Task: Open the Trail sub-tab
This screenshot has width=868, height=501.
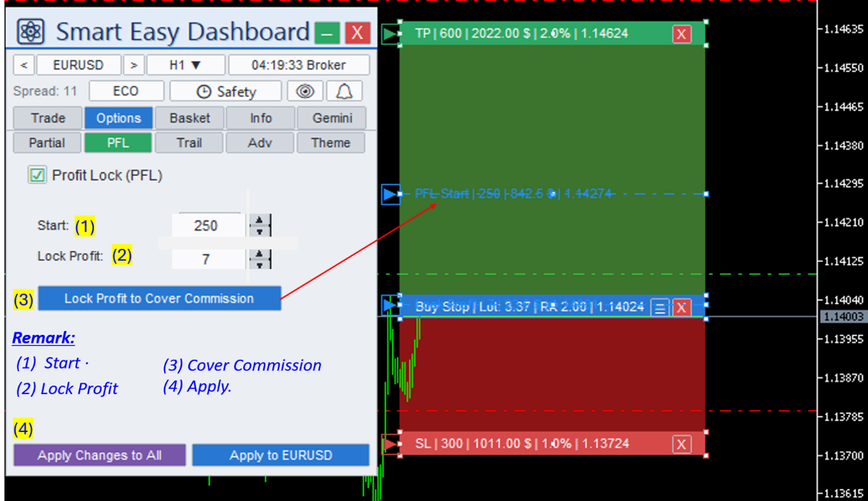Action: click(189, 142)
